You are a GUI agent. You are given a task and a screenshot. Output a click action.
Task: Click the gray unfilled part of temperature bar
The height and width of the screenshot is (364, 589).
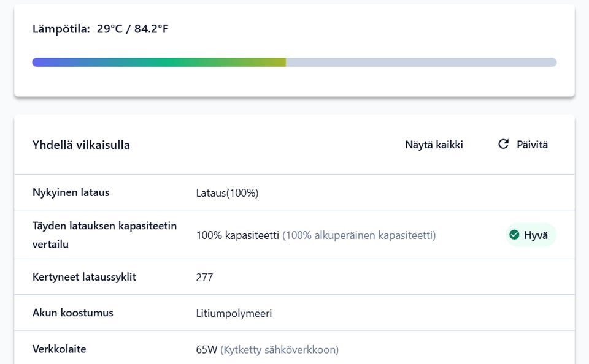pyautogui.click(x=421, y=63)
